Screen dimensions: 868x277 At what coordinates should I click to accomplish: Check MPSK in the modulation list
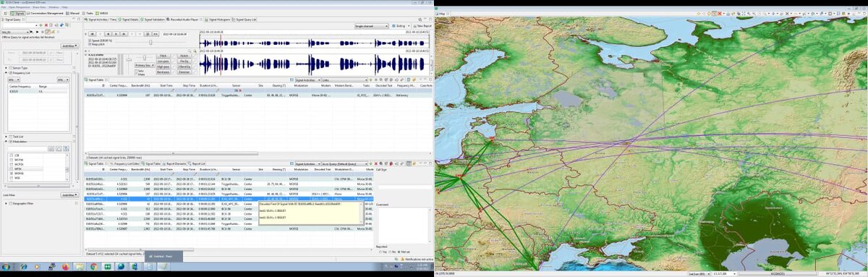pos(11,169)
